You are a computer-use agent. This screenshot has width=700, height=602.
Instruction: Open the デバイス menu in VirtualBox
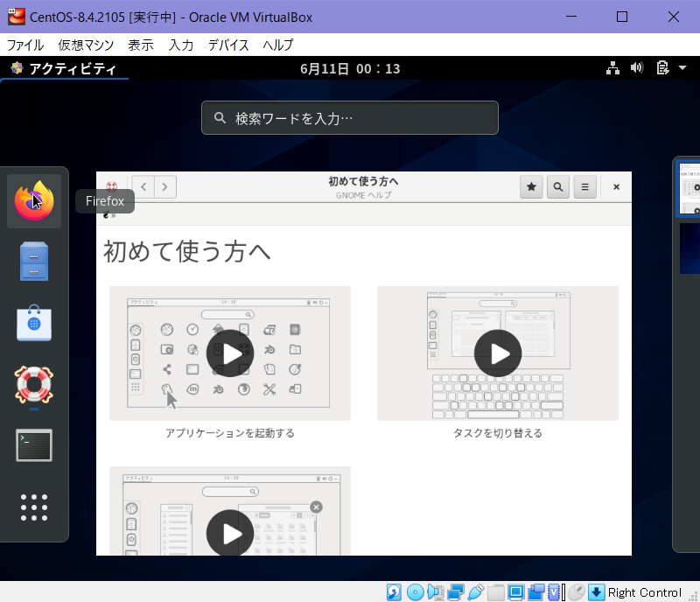tap(228, 45)
